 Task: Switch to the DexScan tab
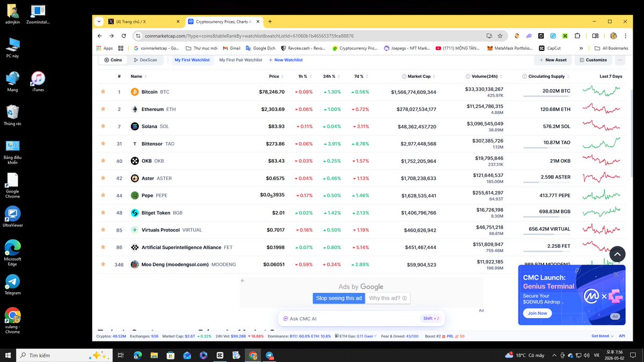tap(145, 60)
